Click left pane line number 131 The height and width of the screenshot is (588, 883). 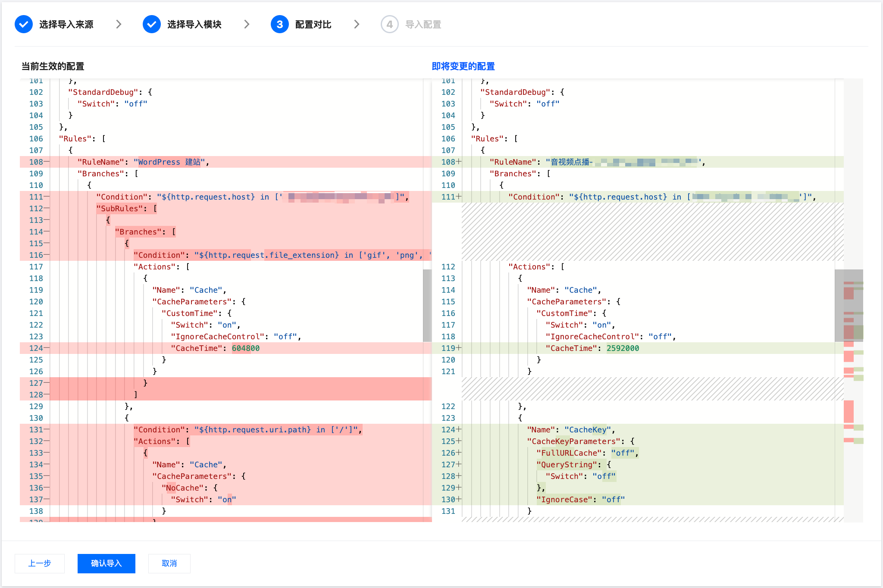(x=36, y=430)
